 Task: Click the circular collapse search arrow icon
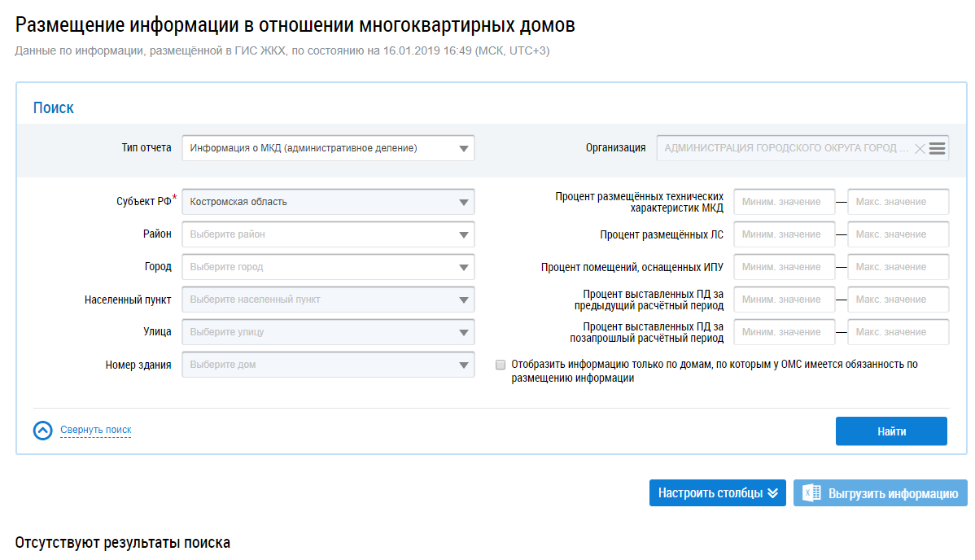click(x=43, y=431)
